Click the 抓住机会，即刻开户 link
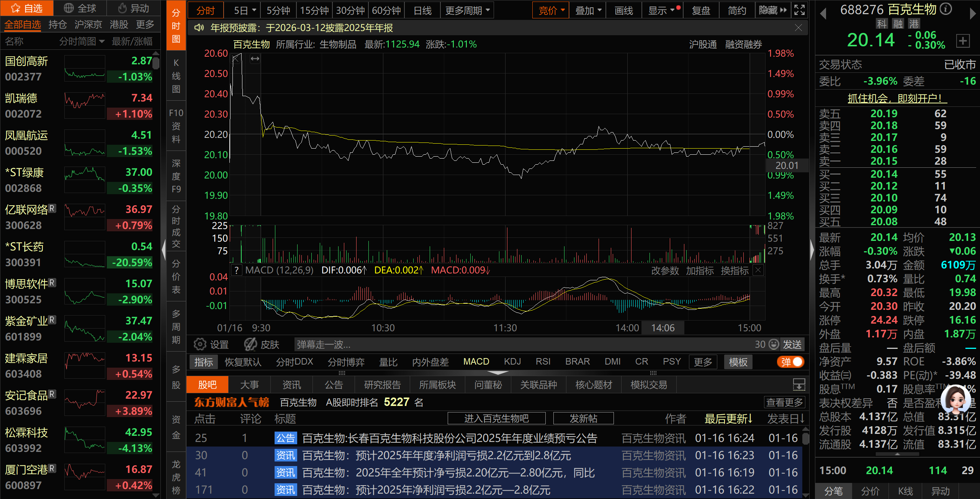980x499 pixels. 897,98
